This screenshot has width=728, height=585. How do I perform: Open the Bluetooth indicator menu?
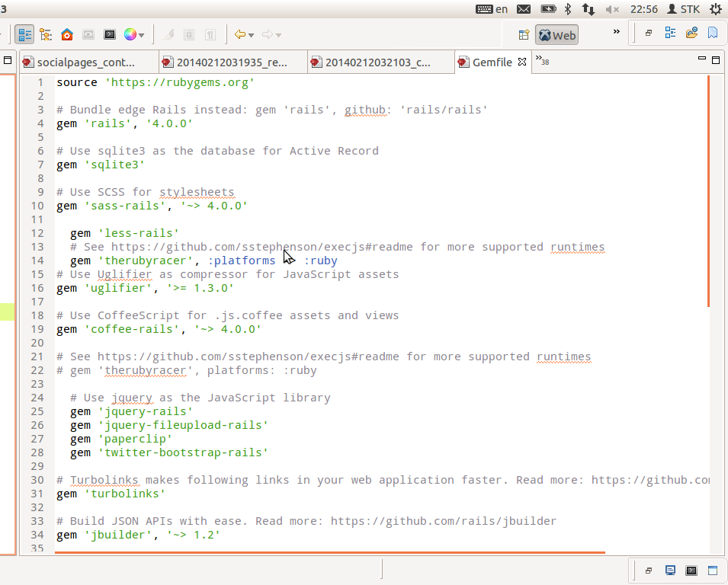pos(568,9)
